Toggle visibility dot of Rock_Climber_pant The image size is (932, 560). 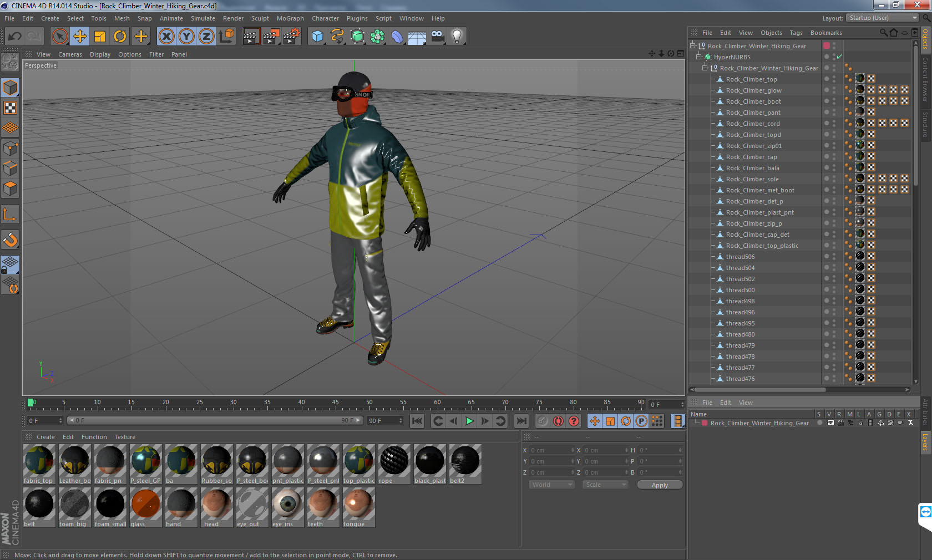[827, 111]
